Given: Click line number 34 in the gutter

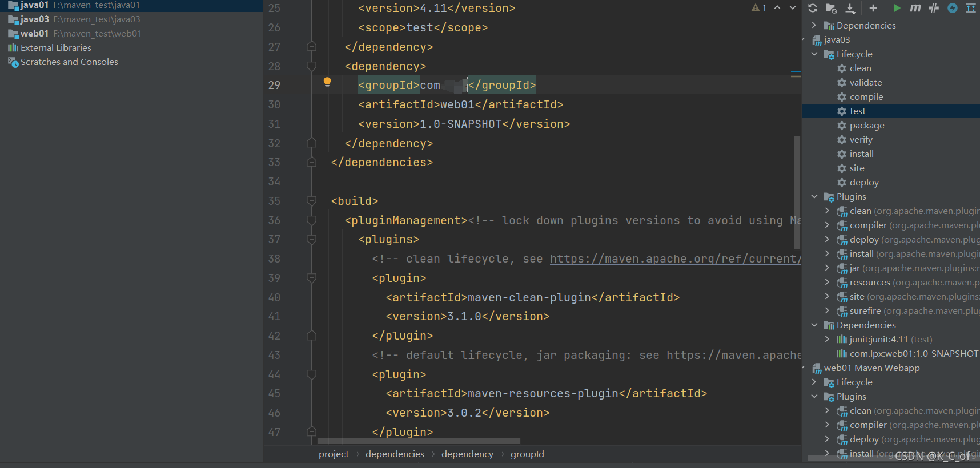Looking at the screenshot, I should [274, 182].
